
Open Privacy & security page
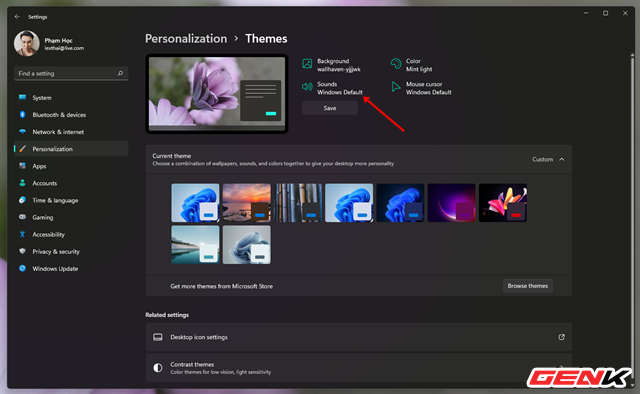click(x=71, y=252)
